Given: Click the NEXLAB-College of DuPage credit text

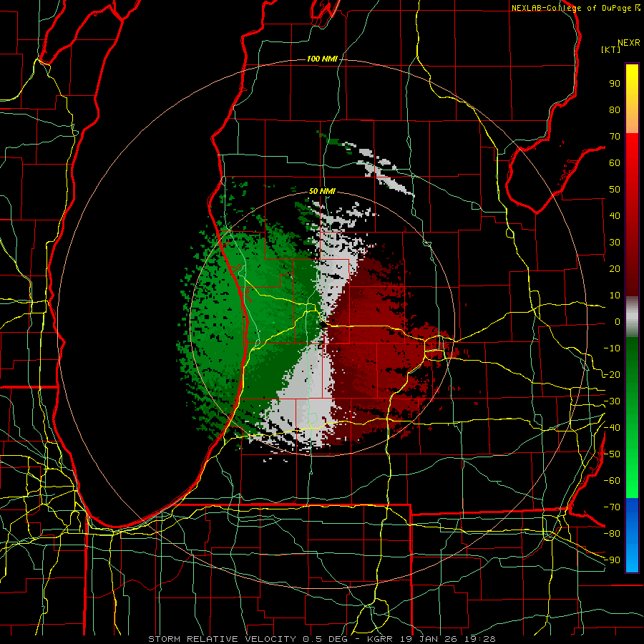Looking at the screenshot, I should [575, 8].
